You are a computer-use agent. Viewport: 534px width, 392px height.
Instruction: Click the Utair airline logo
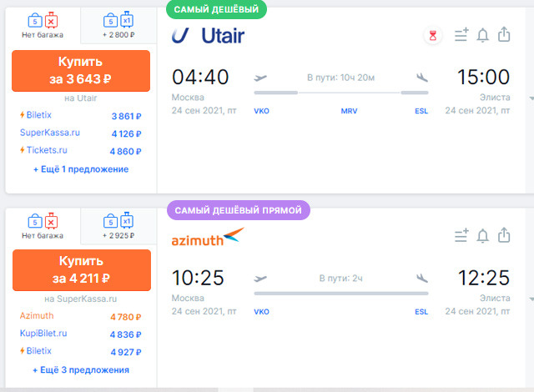click(208, 35)
